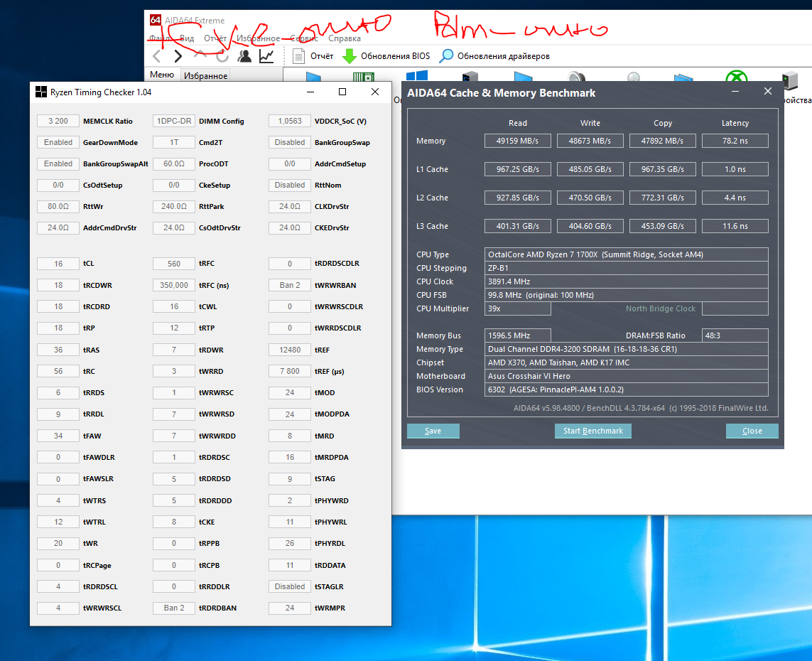
Task: Click the VDDCR_SoC voltage field 1,0563
Action: coord(289,121)
